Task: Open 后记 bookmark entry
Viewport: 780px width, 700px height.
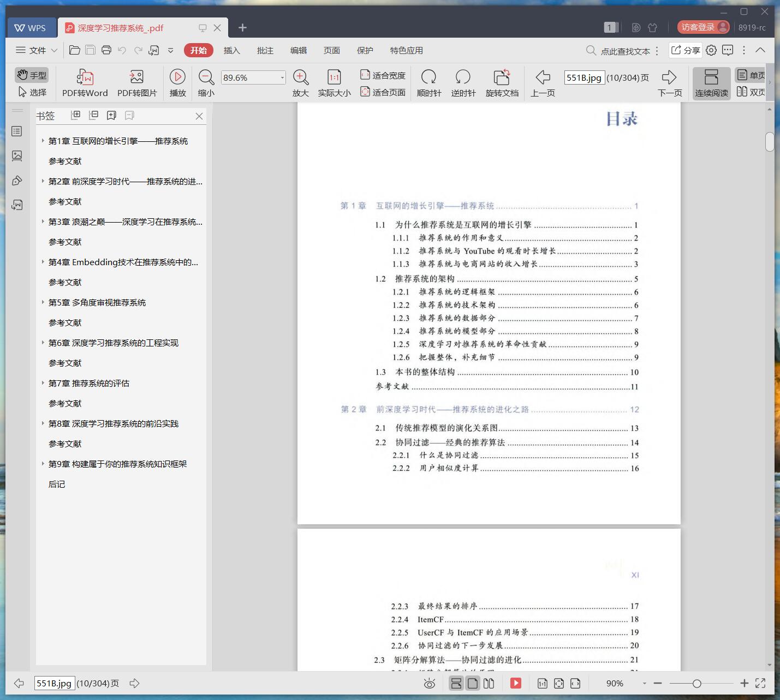Action: tap(57, 484)
